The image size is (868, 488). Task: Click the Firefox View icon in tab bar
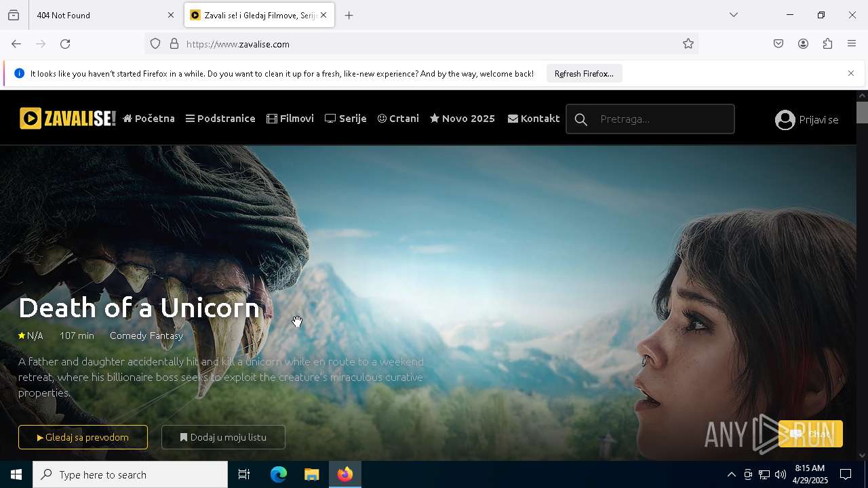14,15
